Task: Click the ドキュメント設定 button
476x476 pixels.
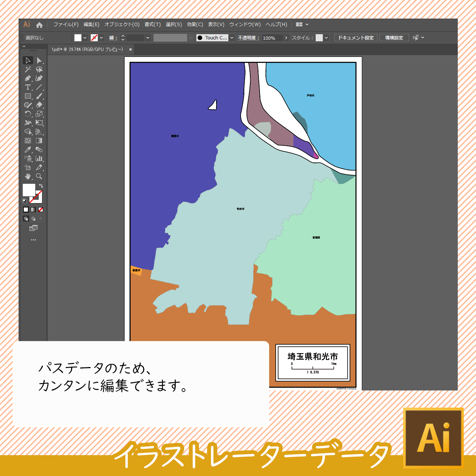Action: (356, 38)
